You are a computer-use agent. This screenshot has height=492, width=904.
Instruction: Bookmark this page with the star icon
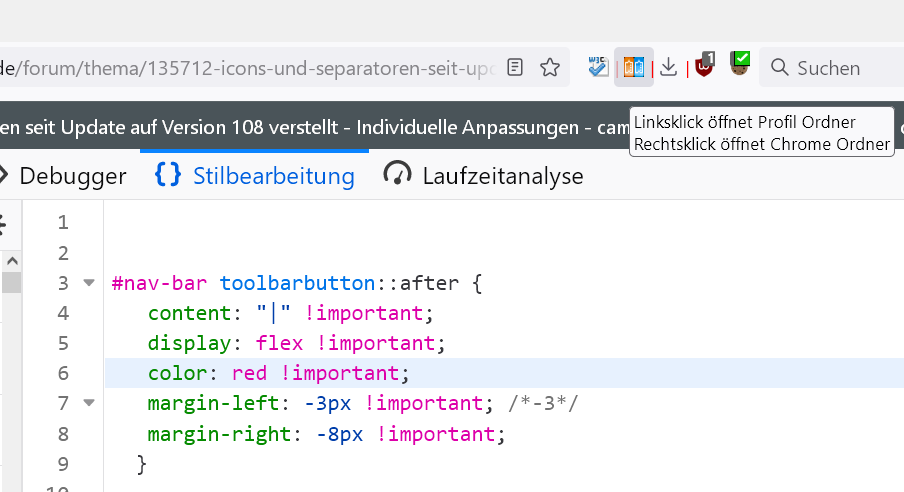pos(549,68)
